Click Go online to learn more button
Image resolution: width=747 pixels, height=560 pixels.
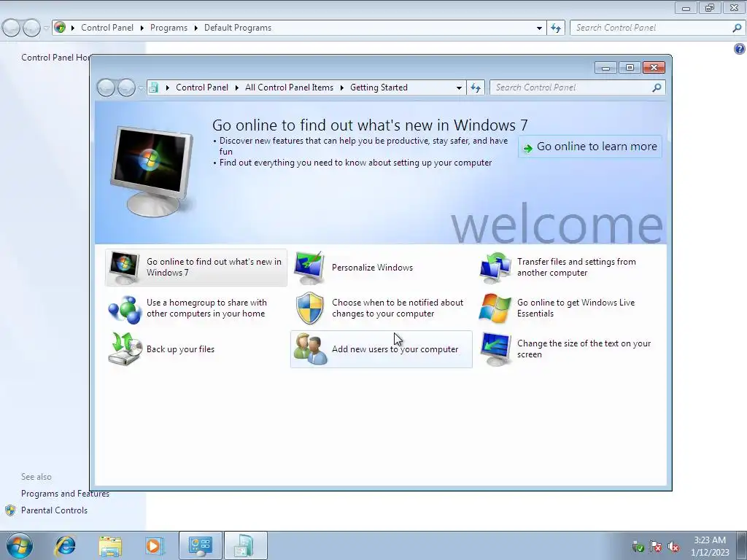(x=589, y=147)
